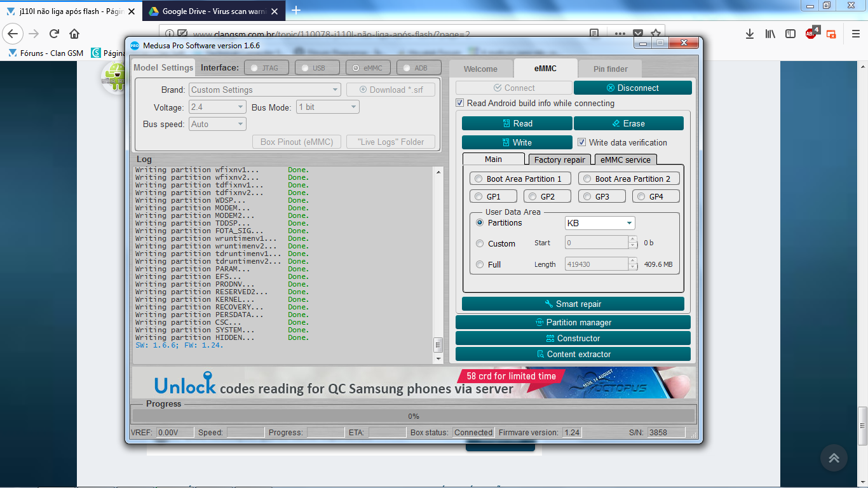Screen dimensions: 868x488
Task: Click the Read button
Action: 517,123
